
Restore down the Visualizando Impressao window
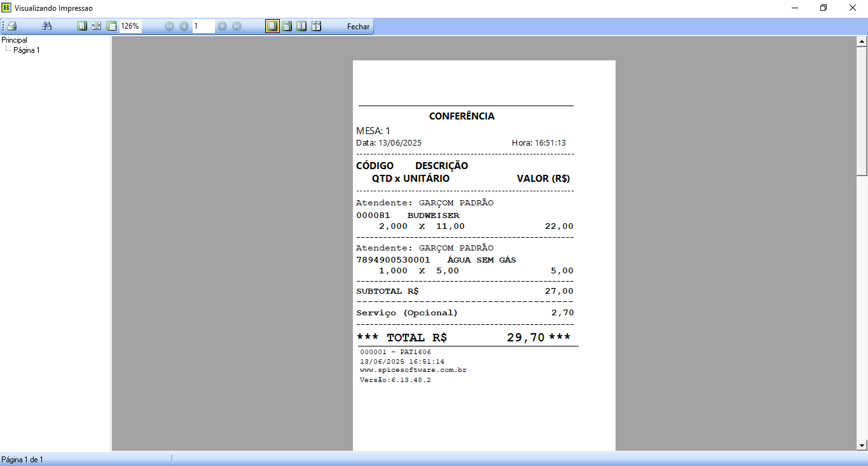pyautogui.click(x=823, y=8)
